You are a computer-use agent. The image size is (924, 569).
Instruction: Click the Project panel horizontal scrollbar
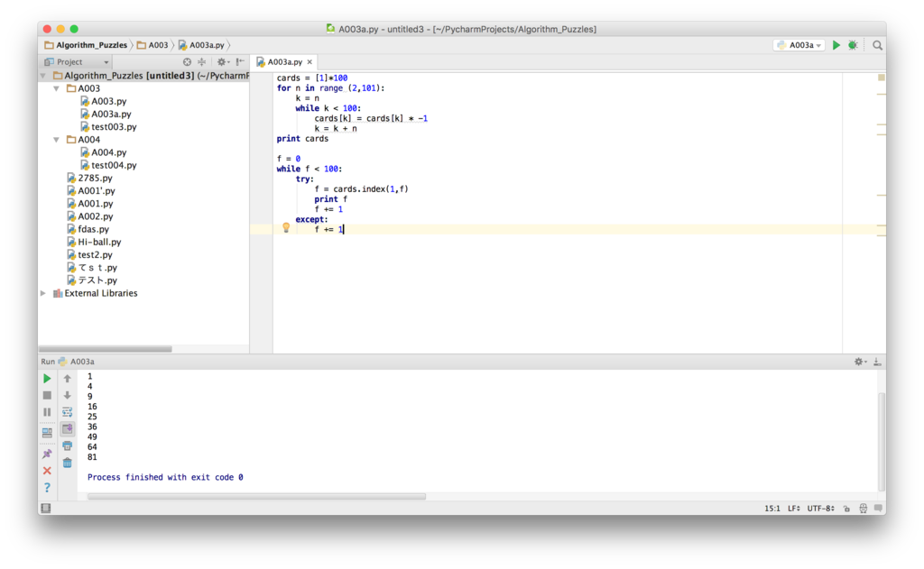tap(106, 349)
